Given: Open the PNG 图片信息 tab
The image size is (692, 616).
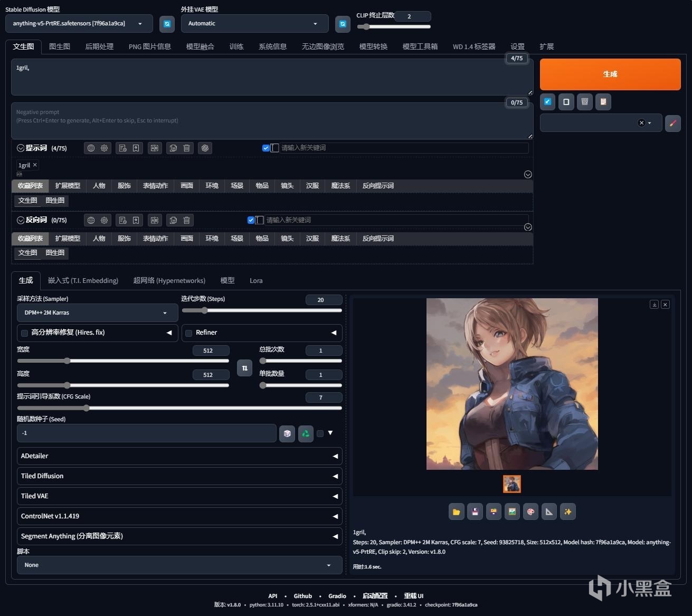Looking at the screenshot, I should [150, 46].
